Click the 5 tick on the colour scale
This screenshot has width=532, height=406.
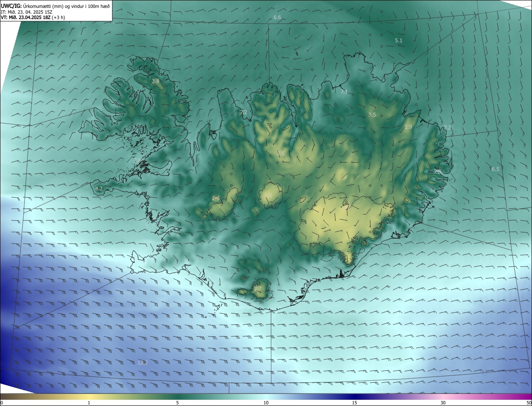pos(177,403)
